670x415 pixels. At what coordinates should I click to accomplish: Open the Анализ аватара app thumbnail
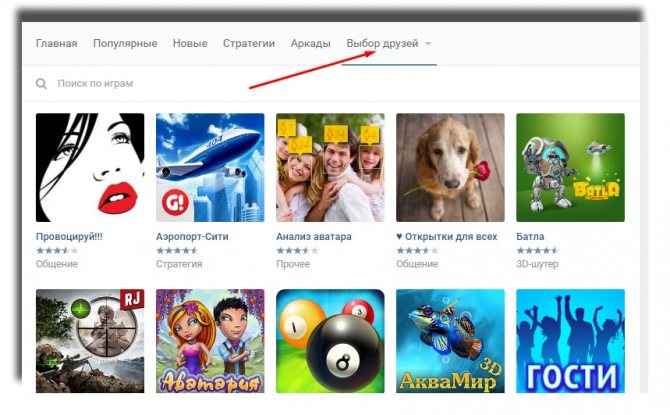point(330,167)
